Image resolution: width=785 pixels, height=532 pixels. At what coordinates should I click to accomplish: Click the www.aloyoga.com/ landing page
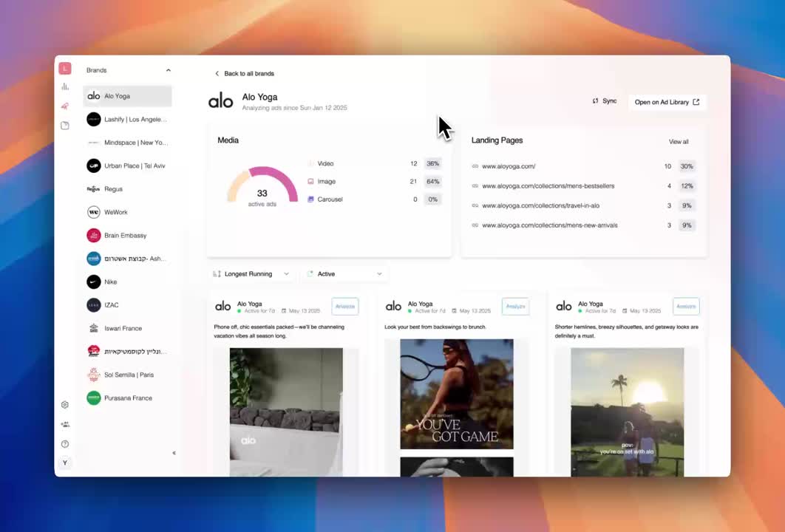coord(509,166)
